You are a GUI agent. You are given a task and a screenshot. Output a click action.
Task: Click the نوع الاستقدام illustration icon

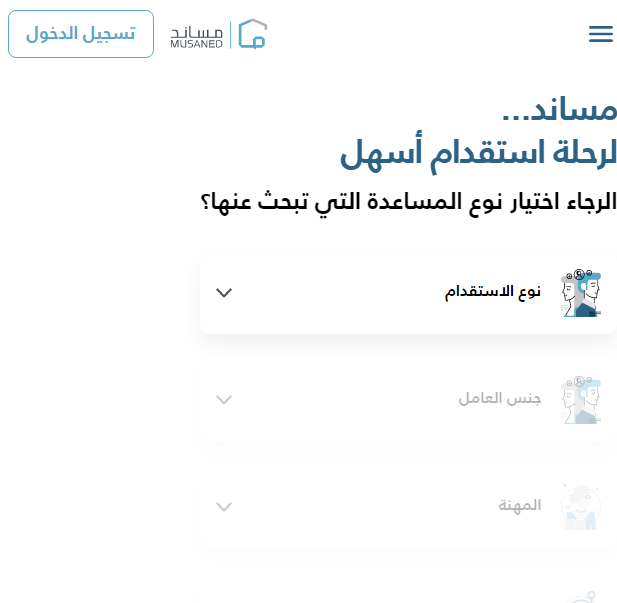tap(581, 293)
